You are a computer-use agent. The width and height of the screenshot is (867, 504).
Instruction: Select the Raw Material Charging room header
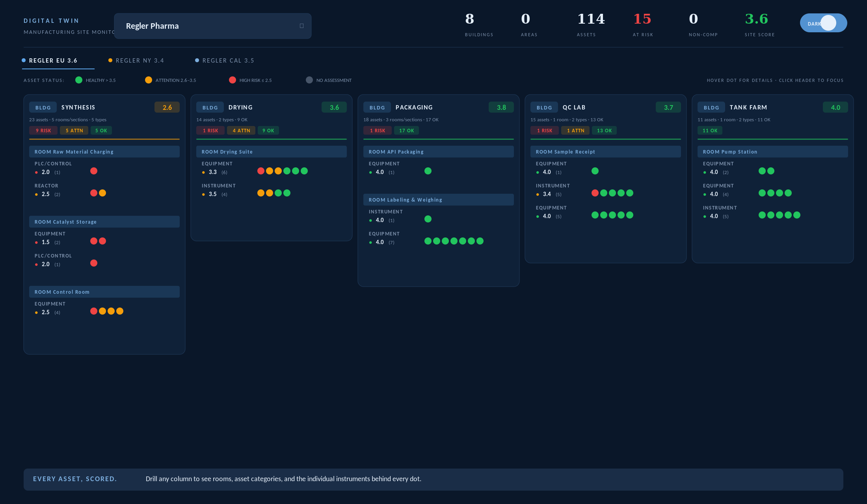tap(104, 152)
